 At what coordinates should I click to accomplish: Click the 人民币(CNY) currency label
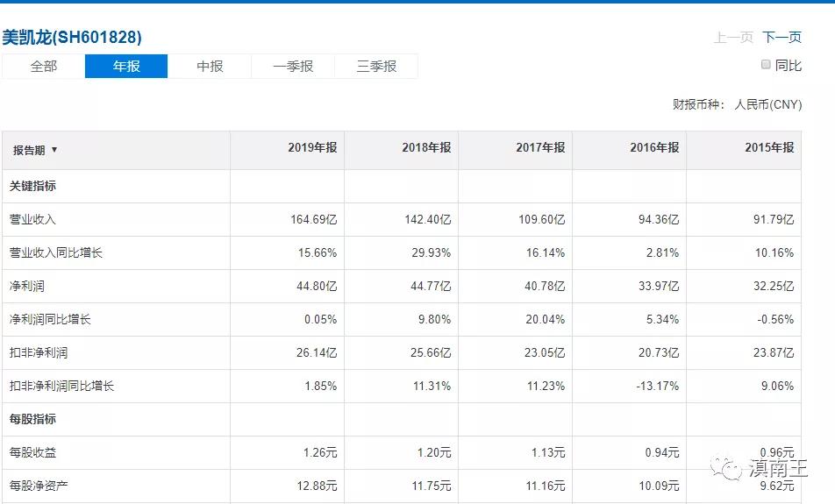click(768, 104)
